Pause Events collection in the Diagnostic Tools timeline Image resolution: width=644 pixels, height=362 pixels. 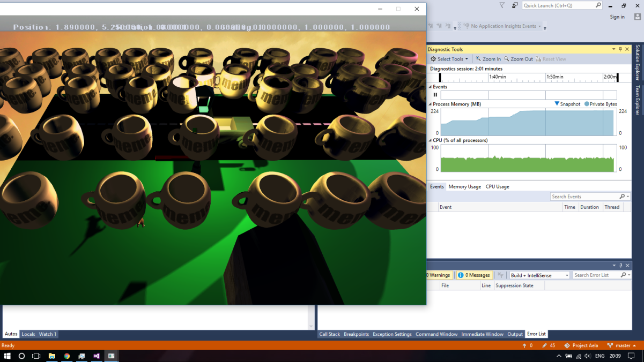(x=435, y=95)
